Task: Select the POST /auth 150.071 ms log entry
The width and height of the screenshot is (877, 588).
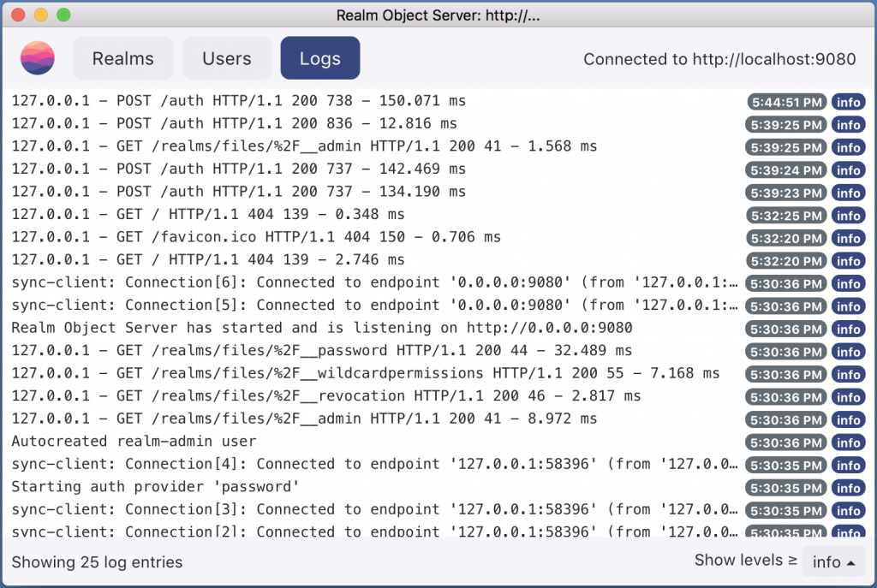Action: [x=438, y=101]
